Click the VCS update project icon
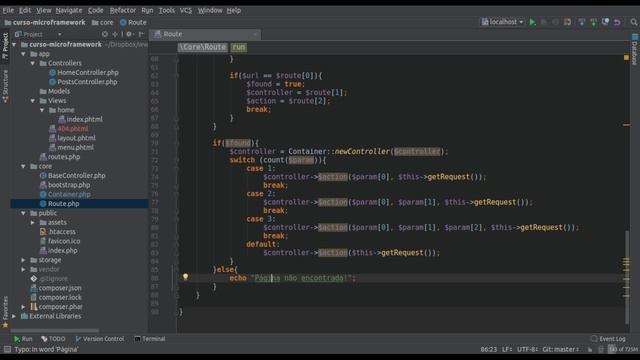Viewport: 640px width, 360px height. [x=582, y=22]
